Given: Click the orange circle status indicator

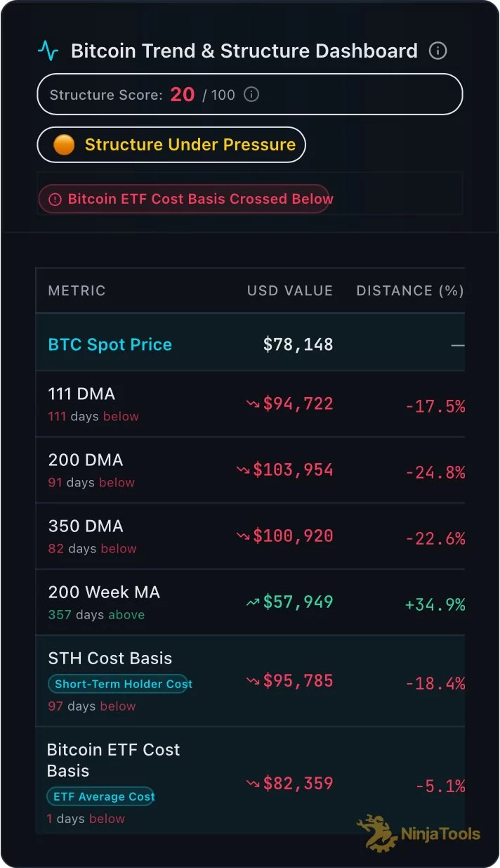Looking at the screenshot, I should click(64, 145).
